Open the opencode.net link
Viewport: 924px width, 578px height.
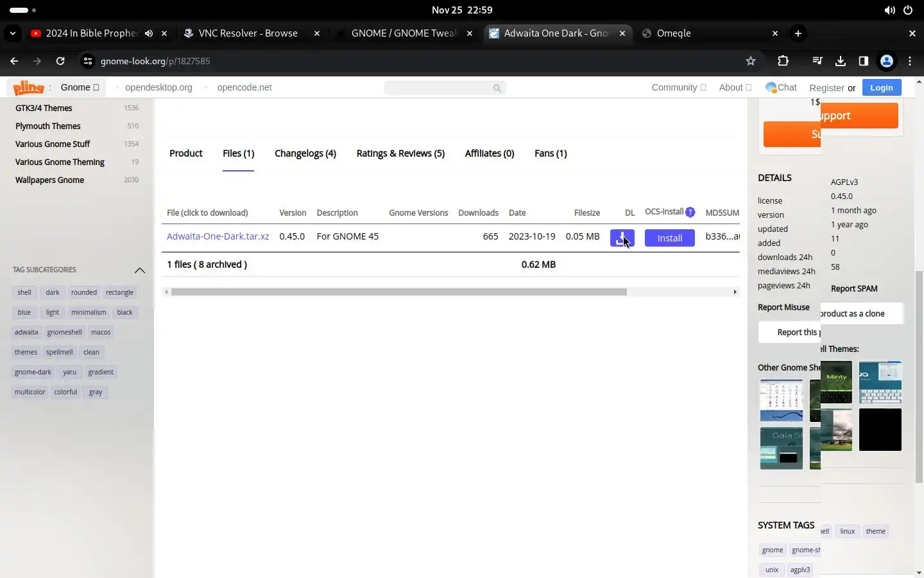(x=244, y=87)
